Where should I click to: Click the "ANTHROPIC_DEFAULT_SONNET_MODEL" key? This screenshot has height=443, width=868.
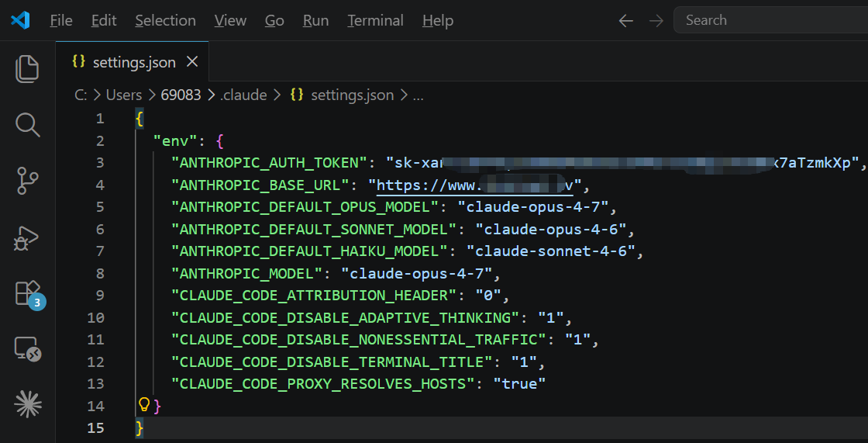coord(314,229)
